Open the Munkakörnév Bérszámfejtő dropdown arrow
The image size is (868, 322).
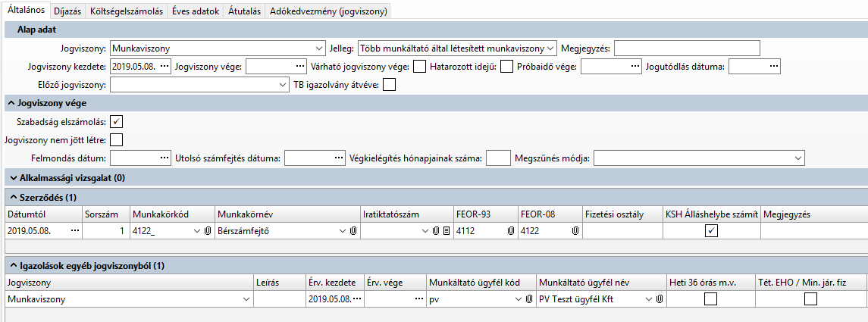(x=343, y=231)
